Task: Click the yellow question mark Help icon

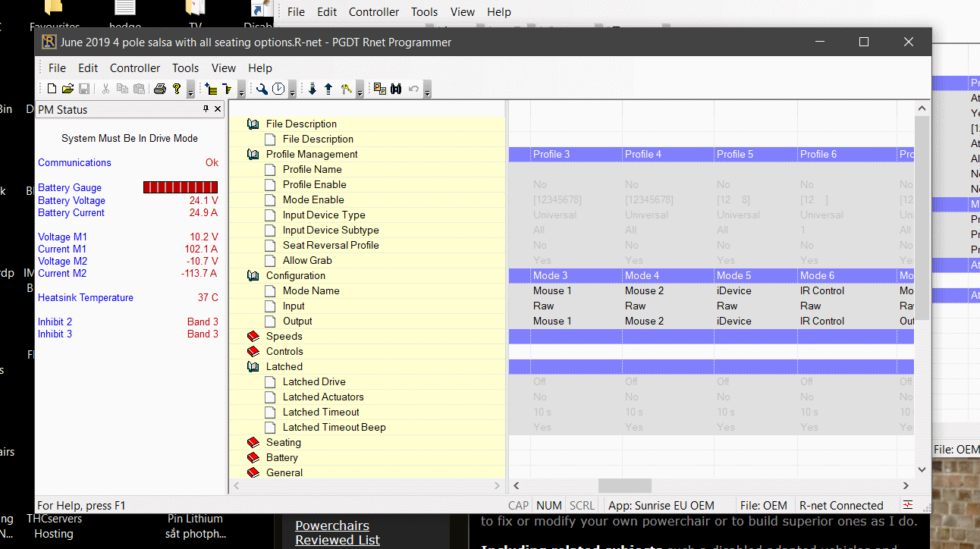Action: [x=177, y=89]
